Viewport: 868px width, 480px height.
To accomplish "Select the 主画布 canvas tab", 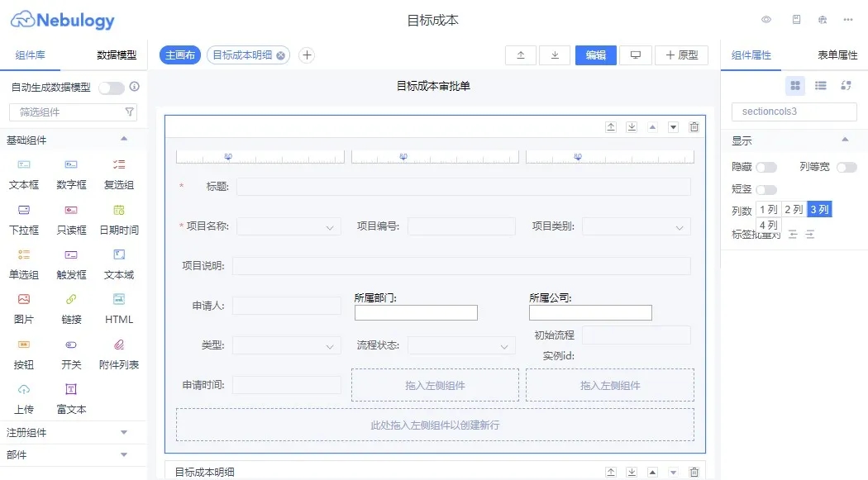I will [180, 55].
